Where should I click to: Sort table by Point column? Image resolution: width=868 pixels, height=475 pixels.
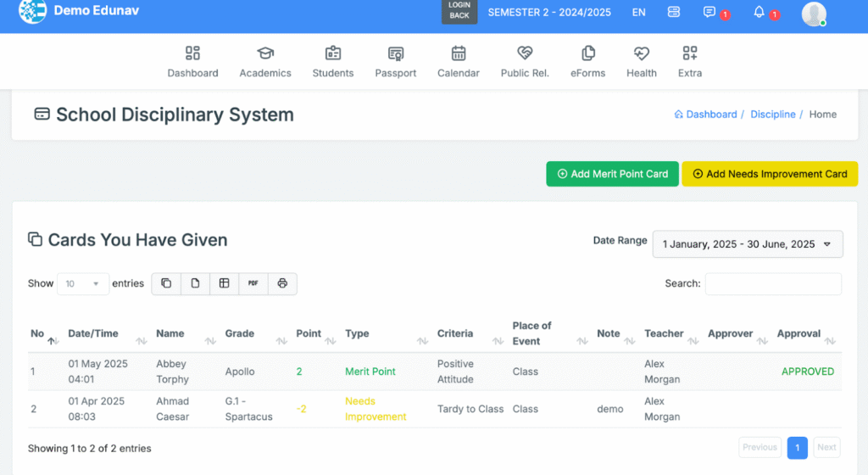coord(309,333)
